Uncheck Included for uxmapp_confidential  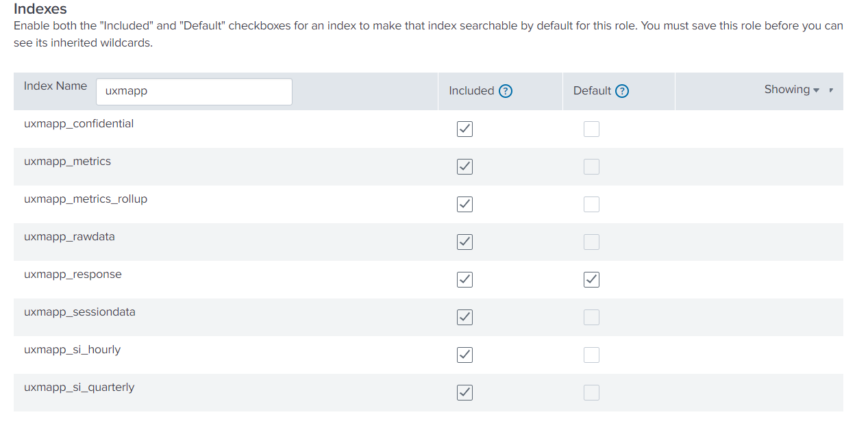click(x=464, y=129)
